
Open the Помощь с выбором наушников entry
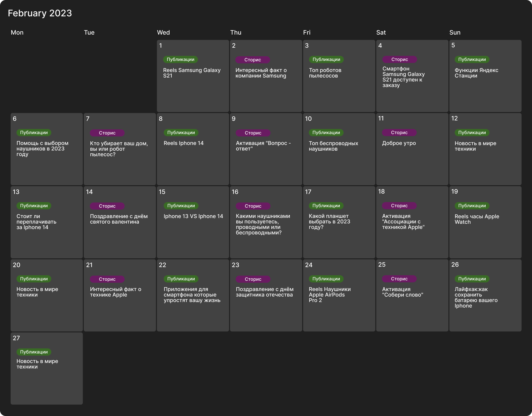(x=42, y=149)
